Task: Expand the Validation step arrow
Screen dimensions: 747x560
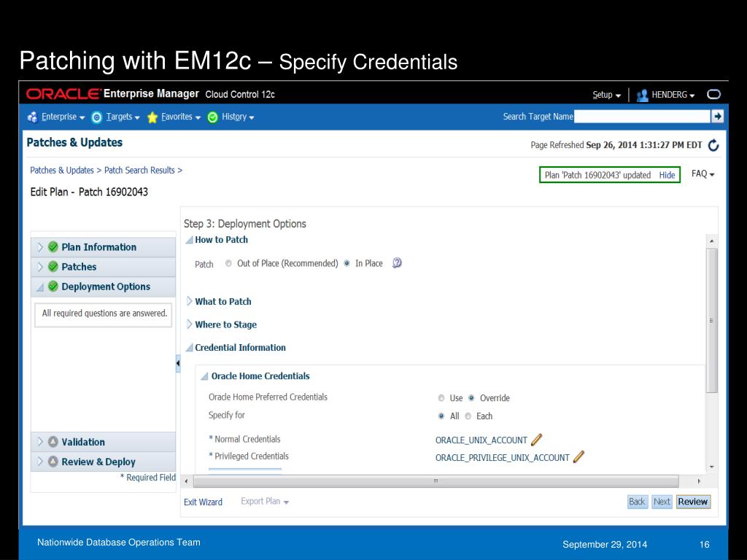Action: pyautogui.click(x=40, y=442)
